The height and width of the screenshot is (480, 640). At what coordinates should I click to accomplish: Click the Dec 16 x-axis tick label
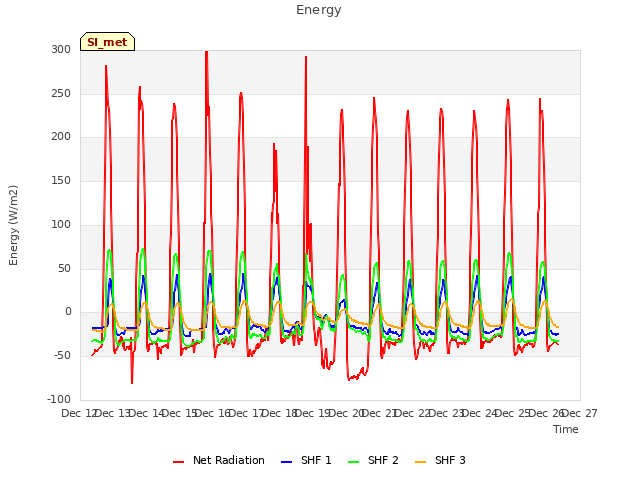tap(213, 413)
